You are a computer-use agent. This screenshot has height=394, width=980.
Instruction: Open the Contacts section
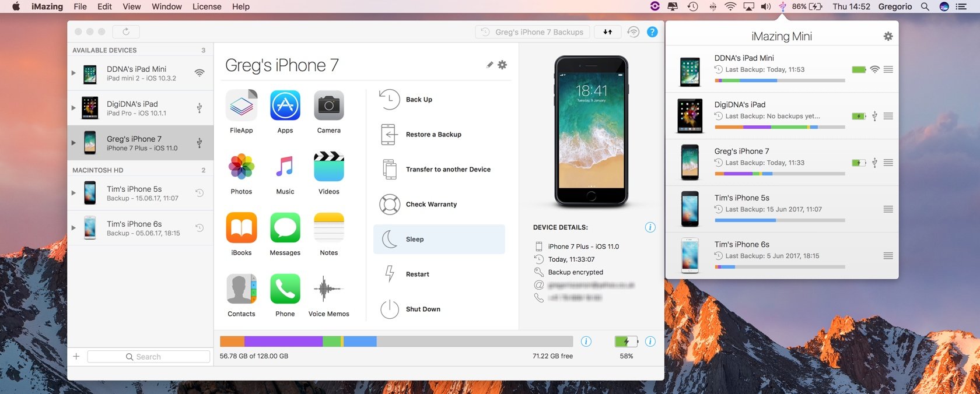pyautogui.click(x=242, y=289)
